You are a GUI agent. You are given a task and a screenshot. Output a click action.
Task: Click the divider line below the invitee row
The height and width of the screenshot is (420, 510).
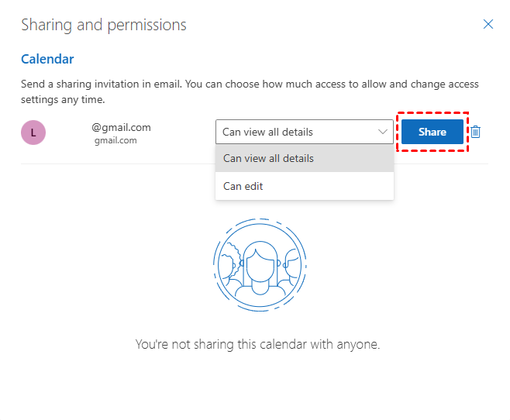[x=116, y=164]
